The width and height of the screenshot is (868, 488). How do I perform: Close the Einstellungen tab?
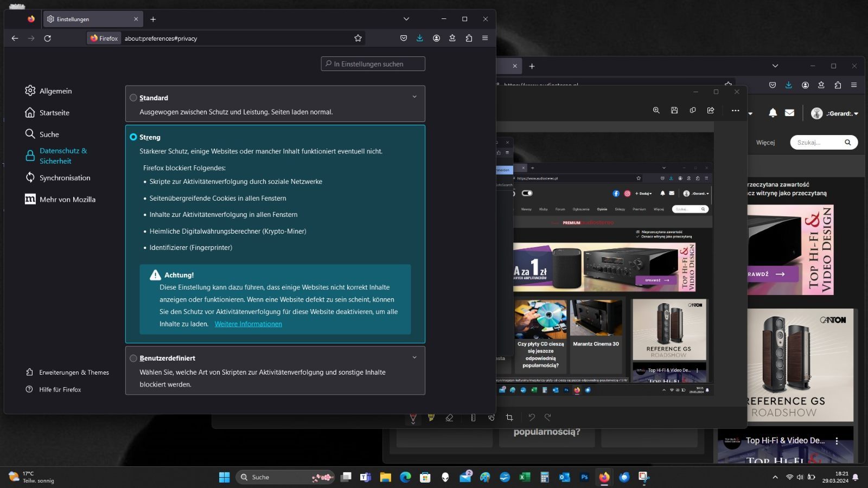coord(136,19)
